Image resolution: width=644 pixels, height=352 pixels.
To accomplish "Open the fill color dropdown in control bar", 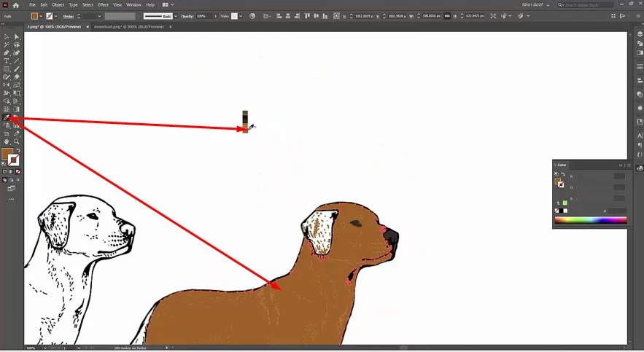I will [x=41, y=16].
